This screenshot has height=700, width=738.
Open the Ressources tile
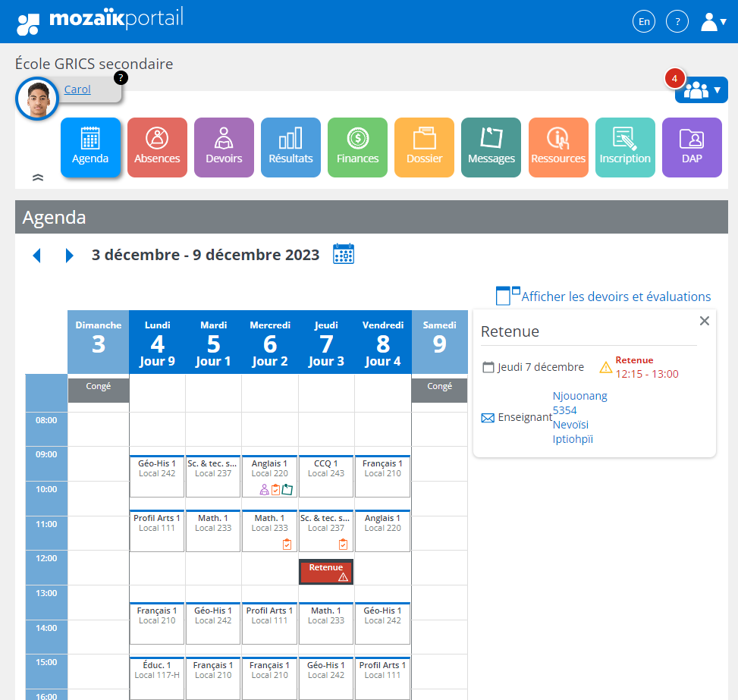[x=558, y=147]
